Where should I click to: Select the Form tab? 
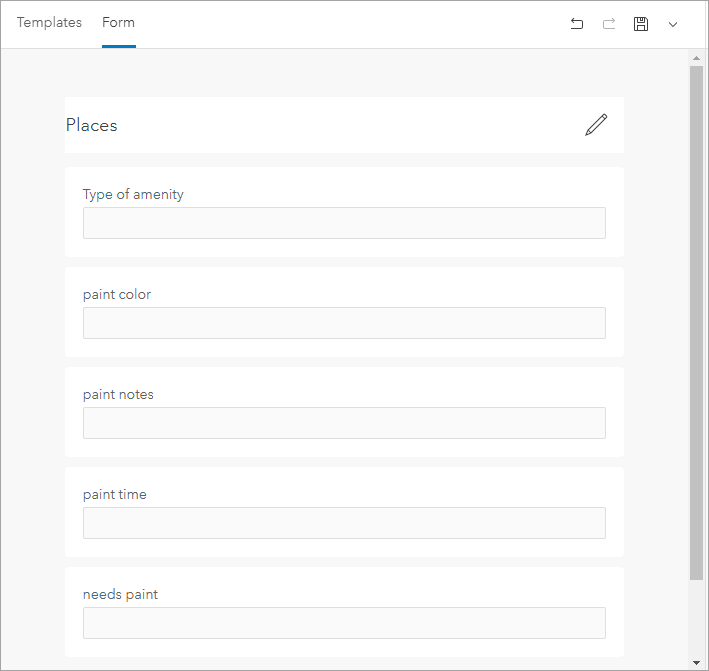pos(118,22)
